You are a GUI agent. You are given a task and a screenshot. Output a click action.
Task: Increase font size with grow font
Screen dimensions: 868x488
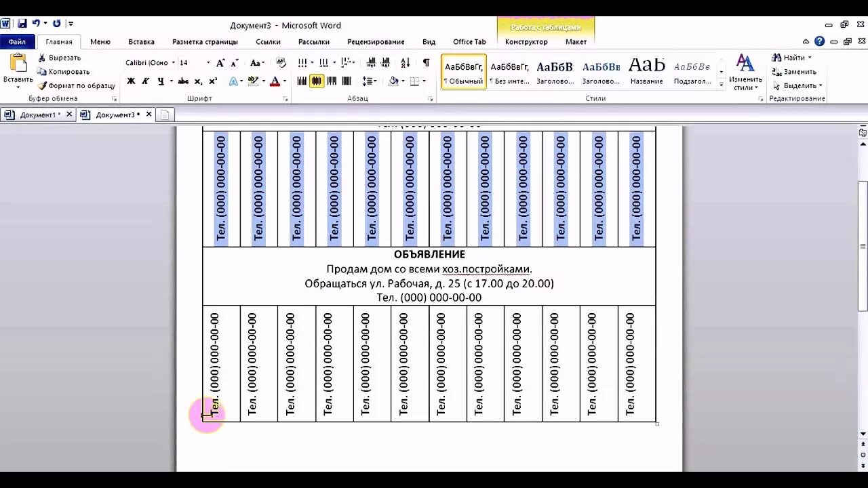pos(220,63)
